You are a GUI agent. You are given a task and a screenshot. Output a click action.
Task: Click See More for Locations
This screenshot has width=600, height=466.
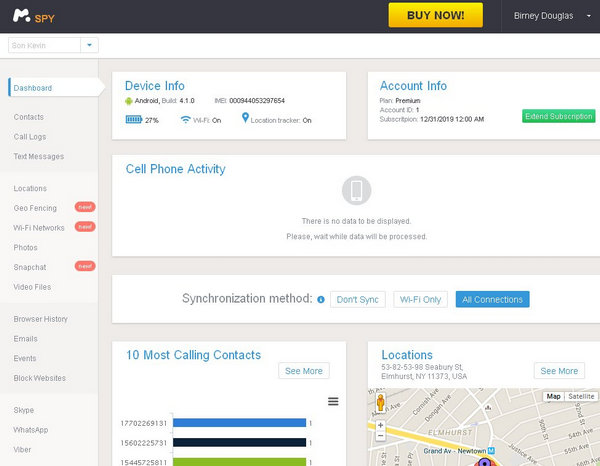[x=559, y=371]
